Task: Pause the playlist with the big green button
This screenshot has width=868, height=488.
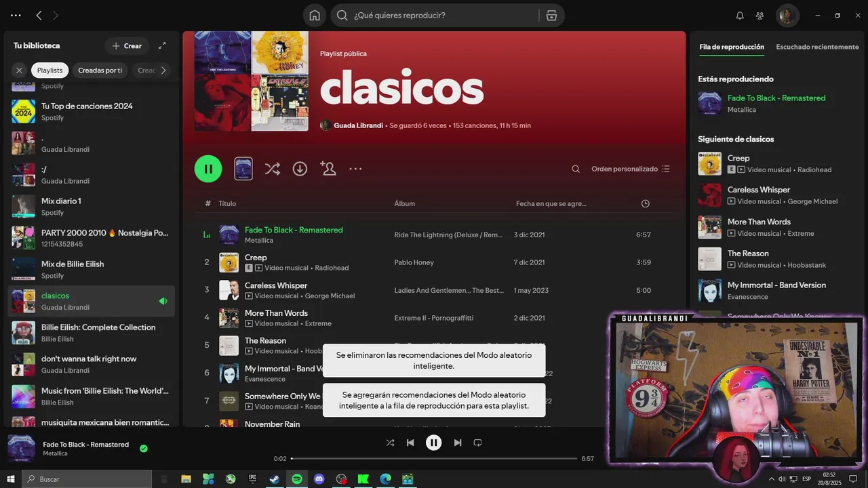Action: [208, 169]
